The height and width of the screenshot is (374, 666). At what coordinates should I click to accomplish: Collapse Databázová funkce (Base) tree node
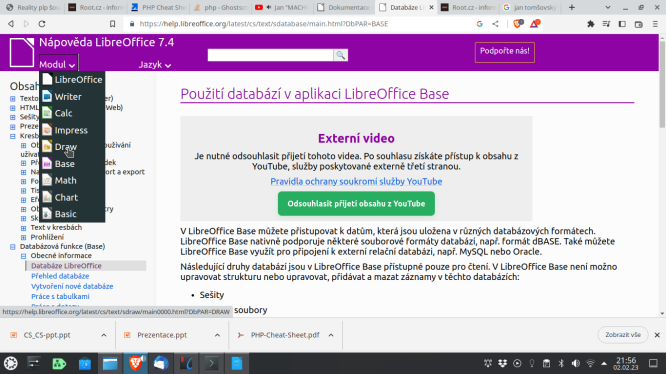(x=13, y=246)
